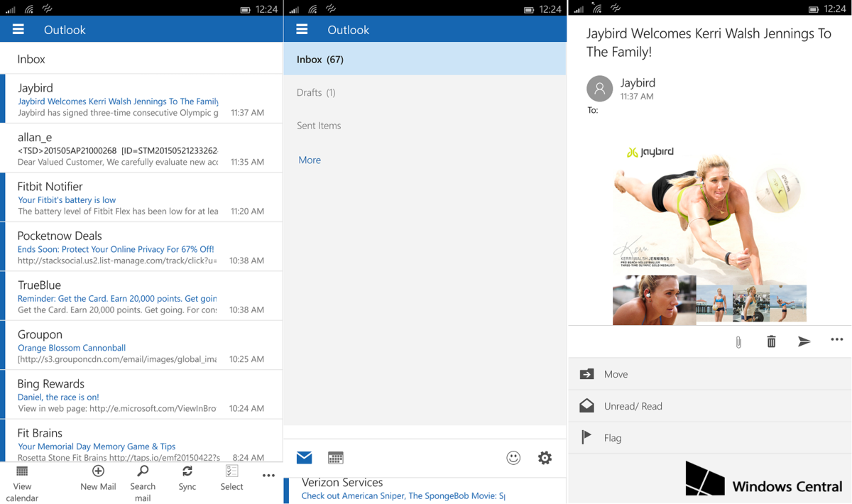Open Verizon Services email

pos(425,491)
